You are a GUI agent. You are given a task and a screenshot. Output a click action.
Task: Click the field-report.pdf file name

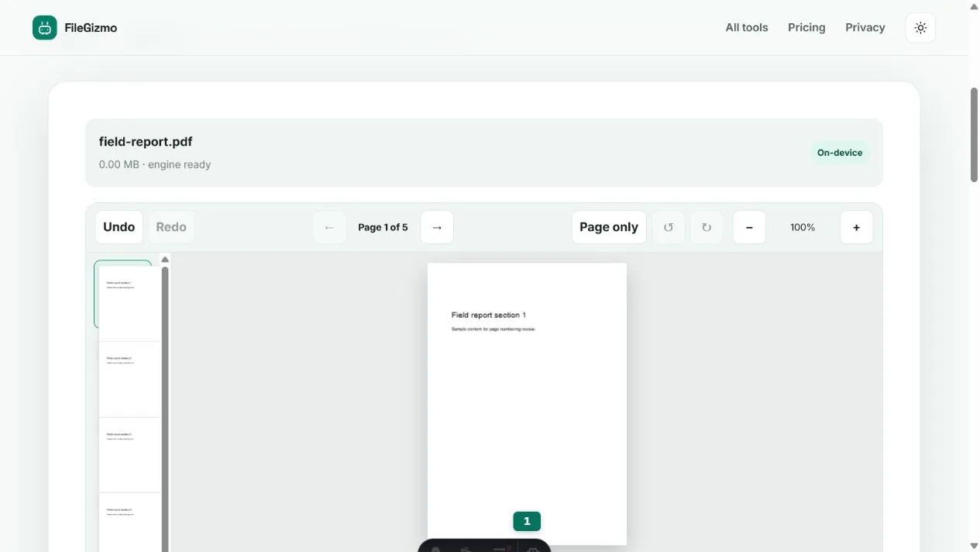(146, 142)
